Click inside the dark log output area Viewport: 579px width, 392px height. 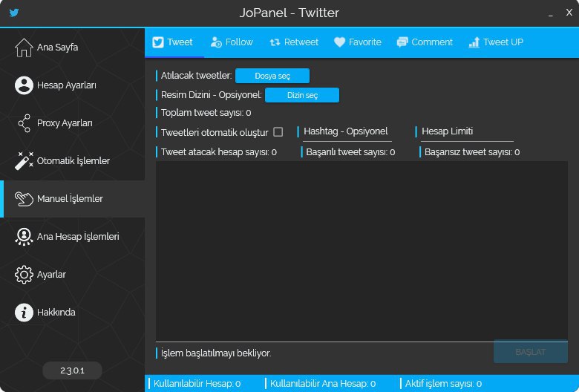click(362, 251)
